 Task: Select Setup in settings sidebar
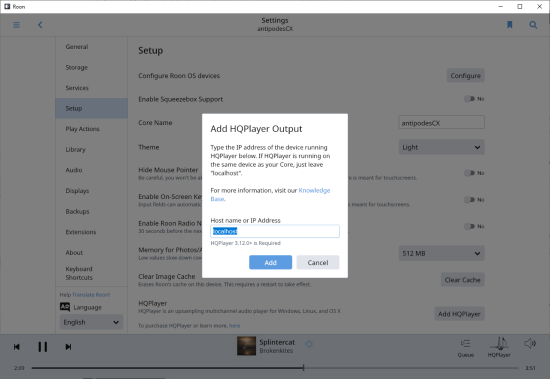pyautogui.click(x=91, y=108)
